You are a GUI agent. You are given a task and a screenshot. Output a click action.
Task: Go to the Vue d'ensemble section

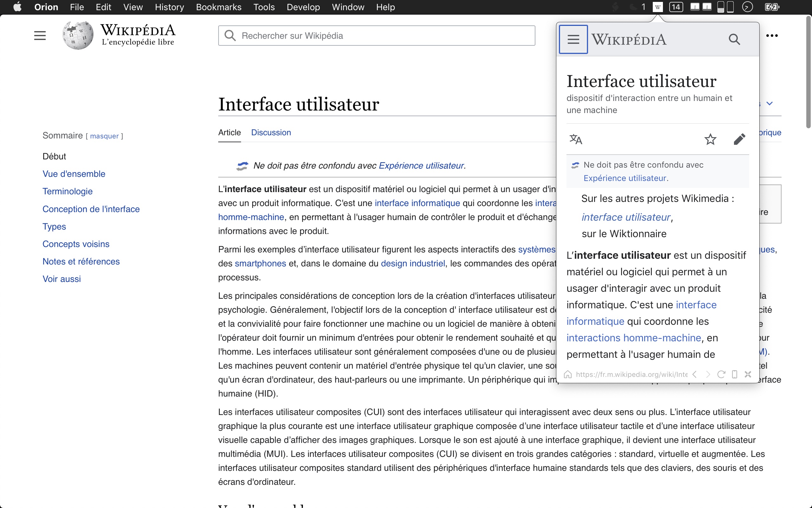[x=74, y=174]
